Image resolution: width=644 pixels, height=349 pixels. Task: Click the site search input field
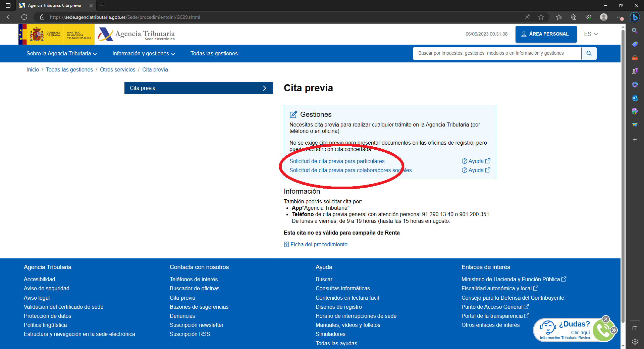click(x=497, y=53)
